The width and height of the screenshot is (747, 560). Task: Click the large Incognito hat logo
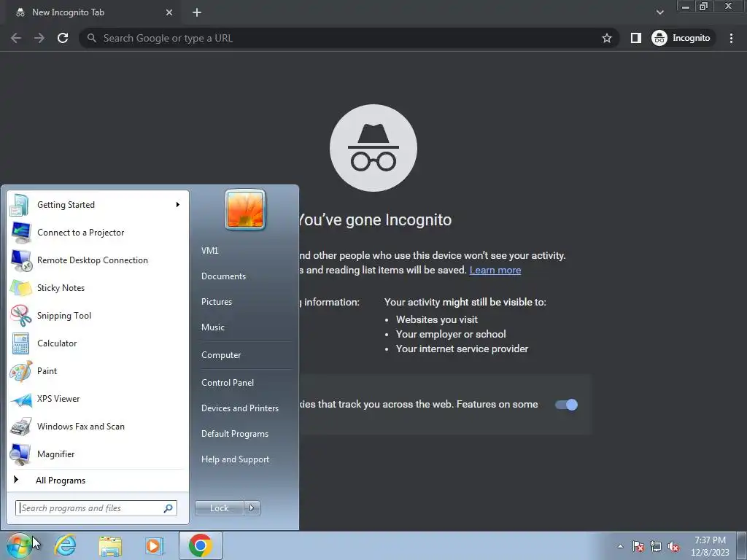click(x=373, y=148)
